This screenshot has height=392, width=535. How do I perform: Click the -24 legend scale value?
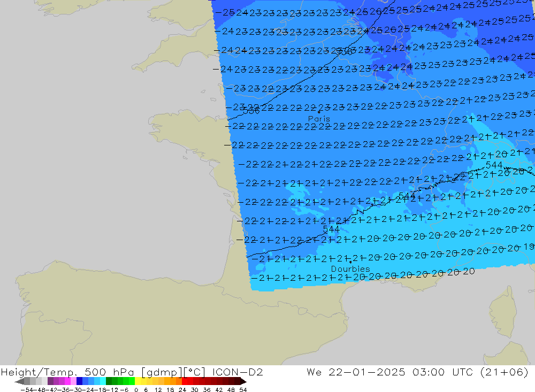click(x=88, y=390)
